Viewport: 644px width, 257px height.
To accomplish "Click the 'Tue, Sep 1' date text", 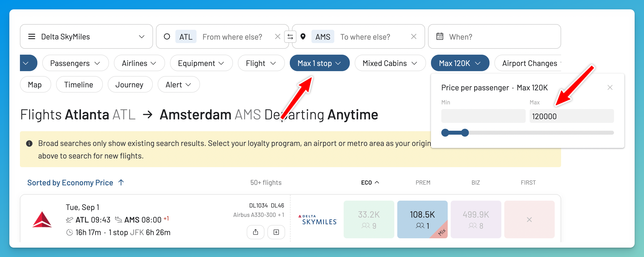I will [82, 207].
